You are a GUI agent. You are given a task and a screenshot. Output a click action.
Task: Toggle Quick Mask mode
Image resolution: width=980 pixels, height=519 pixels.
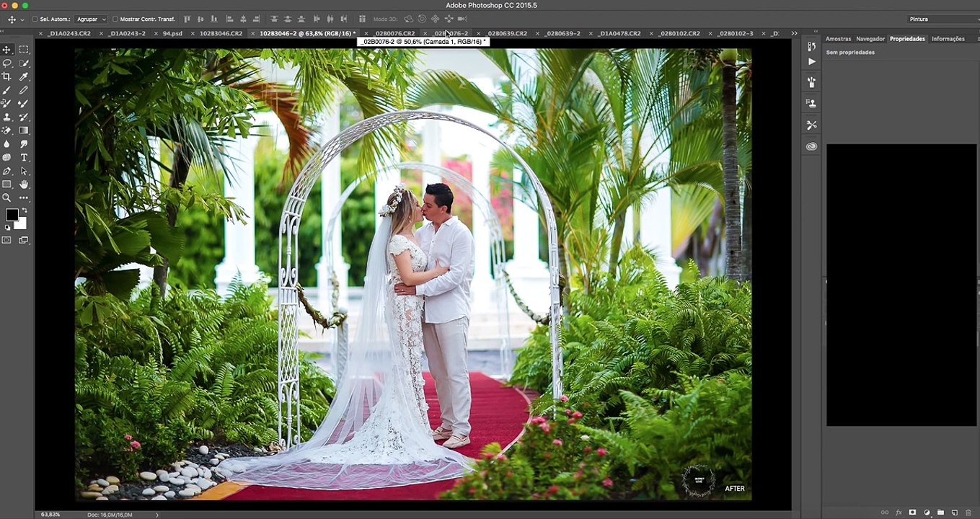click(x=6, y=240)
